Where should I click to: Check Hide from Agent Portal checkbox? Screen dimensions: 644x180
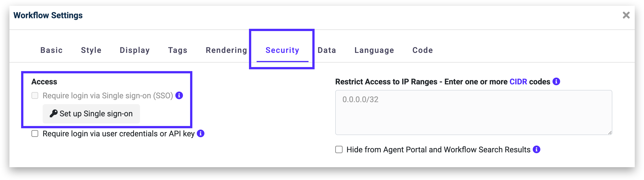[x=339, y=150]
